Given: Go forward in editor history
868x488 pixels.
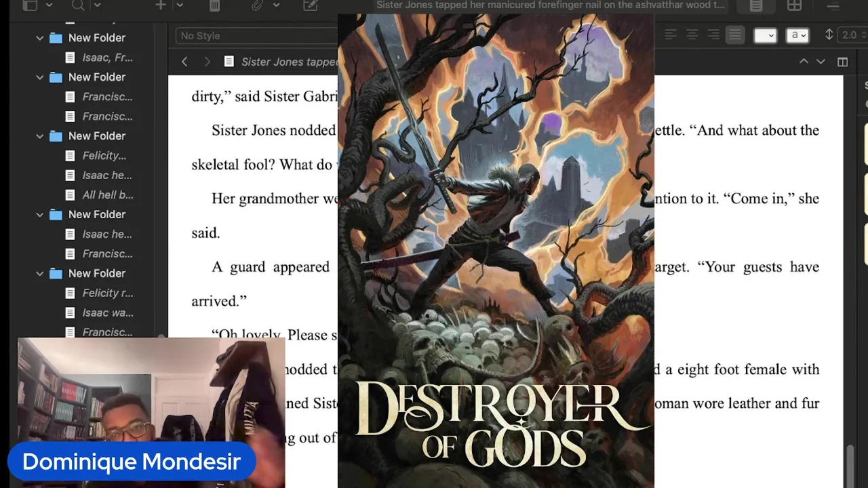Looking at the screenshot, I should click(x=207, y=62).
